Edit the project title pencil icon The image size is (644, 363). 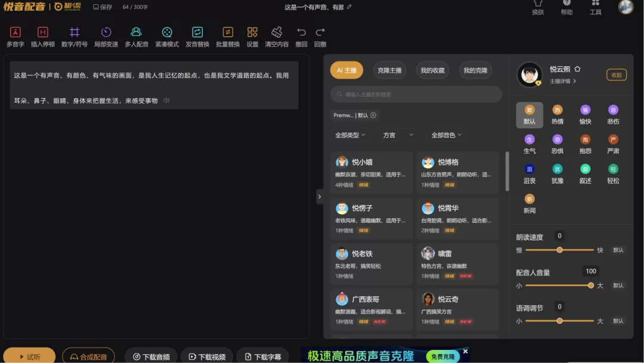tap(349, 7)
